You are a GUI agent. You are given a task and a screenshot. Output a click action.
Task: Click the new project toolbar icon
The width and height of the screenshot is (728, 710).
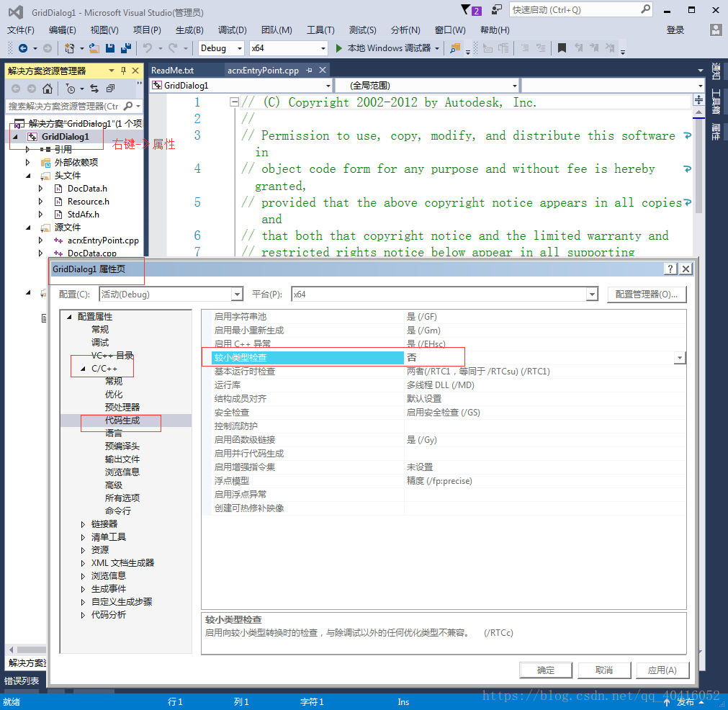coord(70,48)
